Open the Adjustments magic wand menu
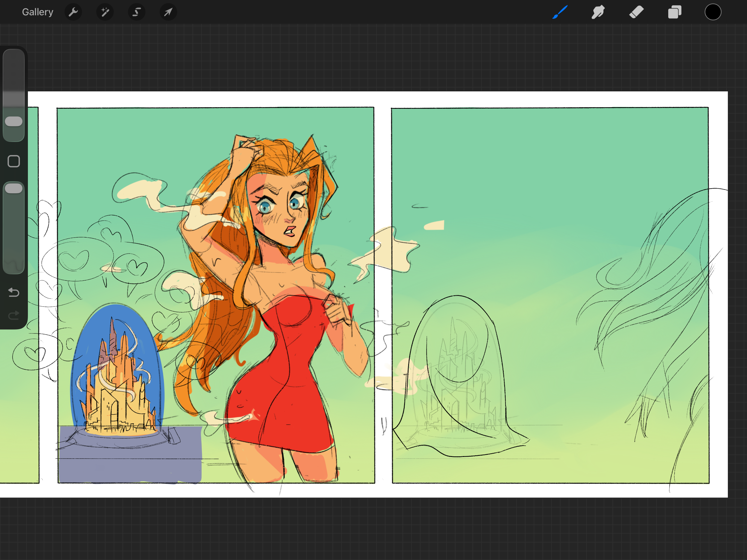The width and height of the screenshot is (747, 560). pyautogui.click(x=105, y=12)
